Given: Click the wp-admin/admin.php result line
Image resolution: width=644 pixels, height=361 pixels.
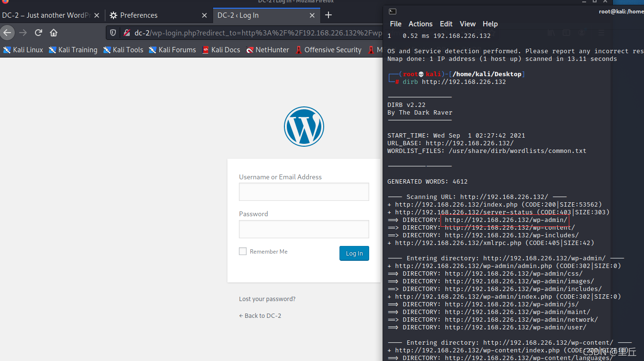Looking at the screenshot, I should coord(504,266).
